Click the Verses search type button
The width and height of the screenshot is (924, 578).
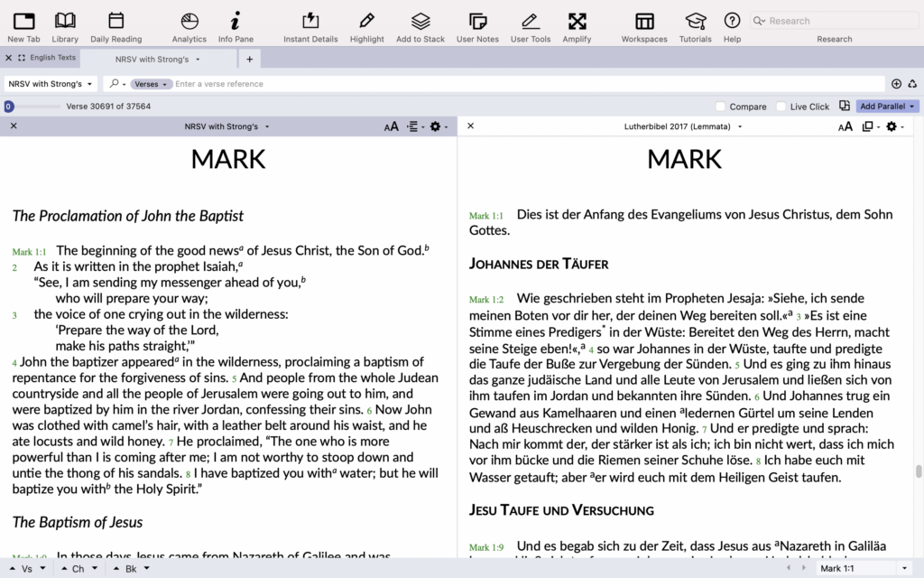coord(150,84)
